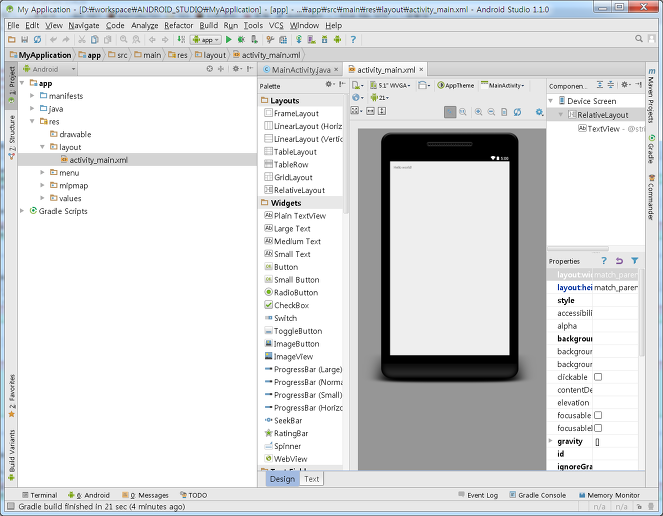Image resolution: width=663 pixels, height=516 pixels.
Task: Synchronize files with the refresh icon
Action: (37, 39)
